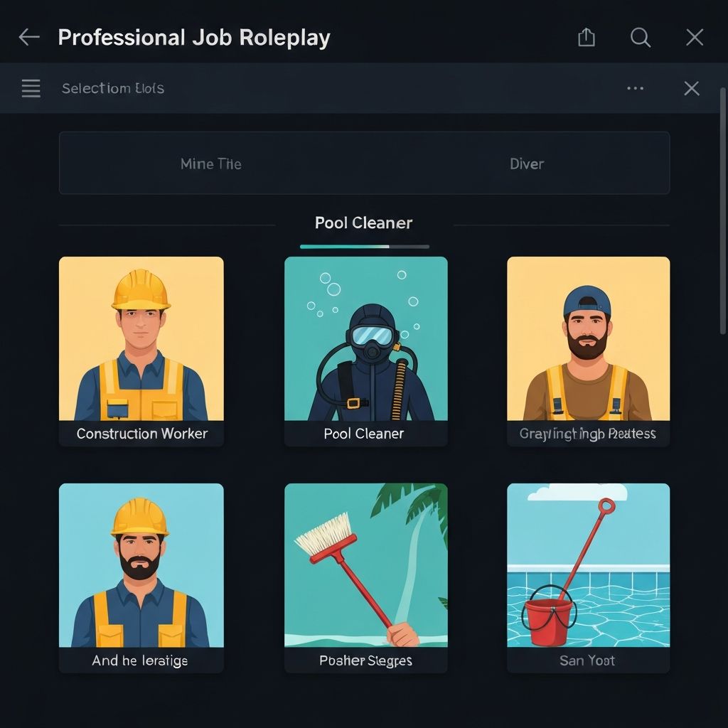Click the Pool Cleaner section heading
This screenshot has width=728, height=728.
click(x=363, y=223)
